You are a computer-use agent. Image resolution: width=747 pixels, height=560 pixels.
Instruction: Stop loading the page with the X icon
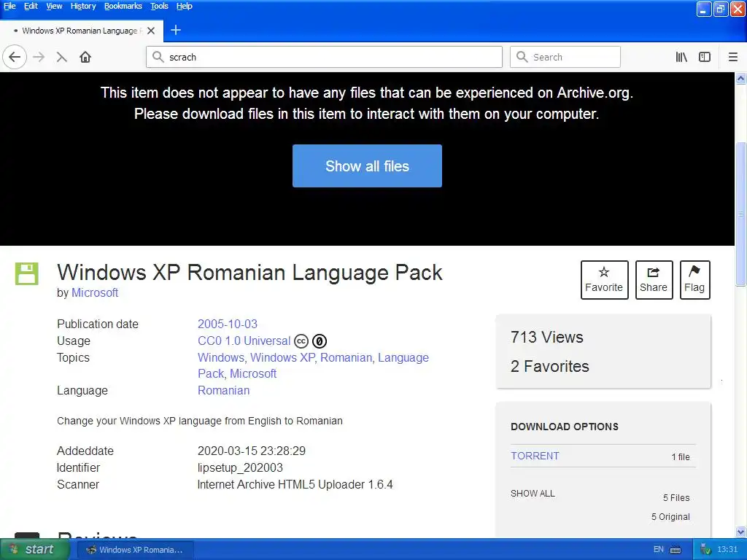[x=61, y=57]
